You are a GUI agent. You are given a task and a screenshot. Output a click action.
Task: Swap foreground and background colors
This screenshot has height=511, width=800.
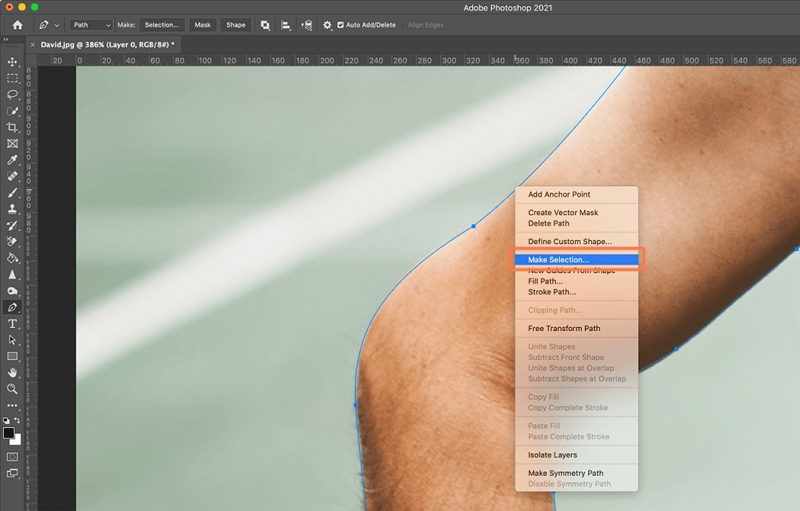pyautogui.click(x=18, y=421)
